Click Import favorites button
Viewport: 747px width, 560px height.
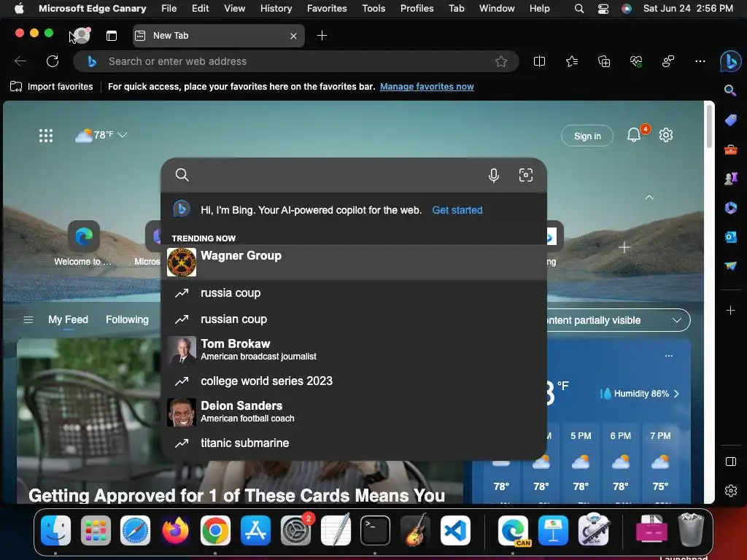pos(52,87)
